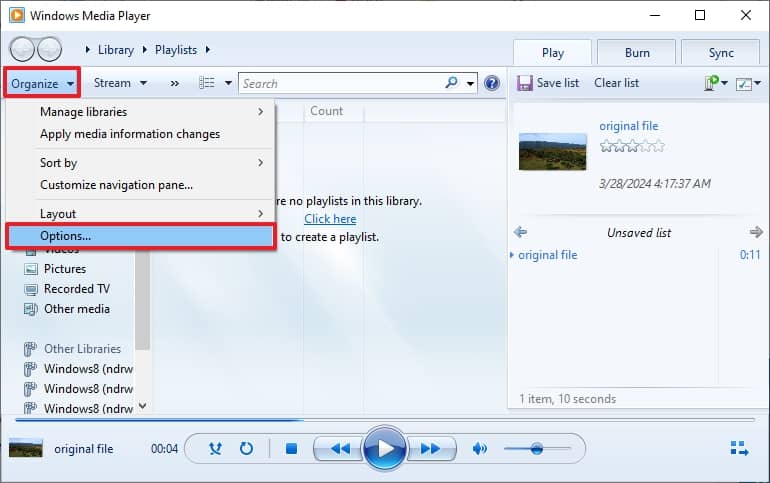
Task: Open the Organize dropdown menu
Action: pos(42,83)
